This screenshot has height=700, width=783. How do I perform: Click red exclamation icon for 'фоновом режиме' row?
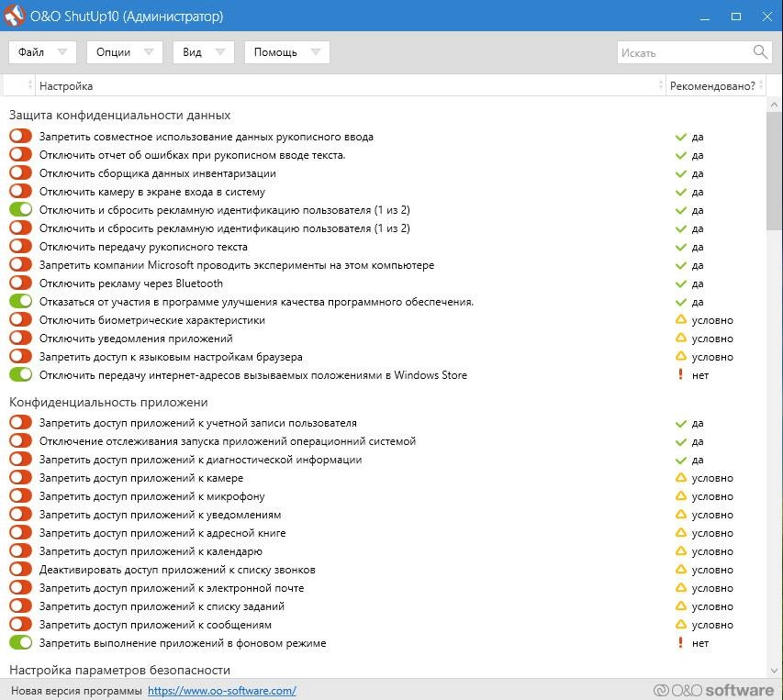click(x=680, y=642)
